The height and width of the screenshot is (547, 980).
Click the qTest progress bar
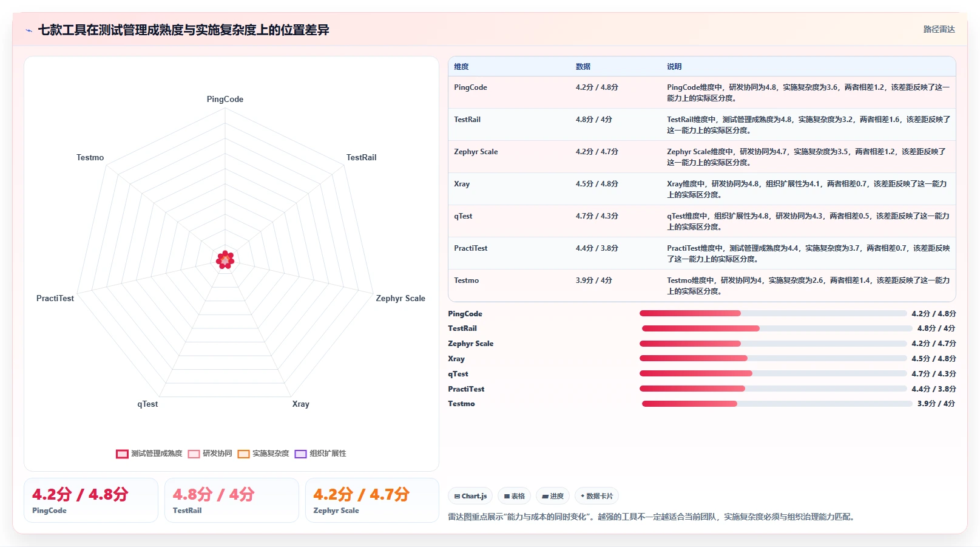[773, 373]
